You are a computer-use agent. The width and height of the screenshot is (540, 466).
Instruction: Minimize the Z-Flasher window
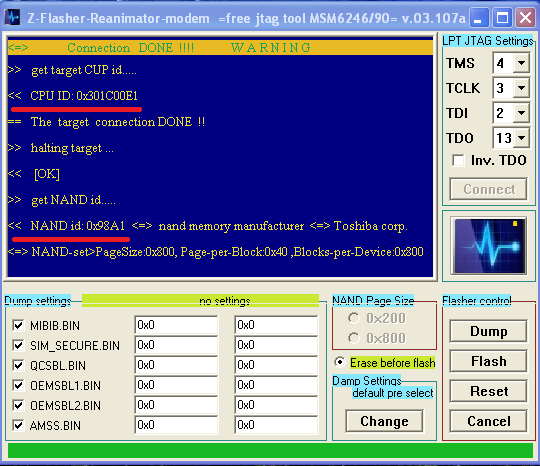pos(479,17)
